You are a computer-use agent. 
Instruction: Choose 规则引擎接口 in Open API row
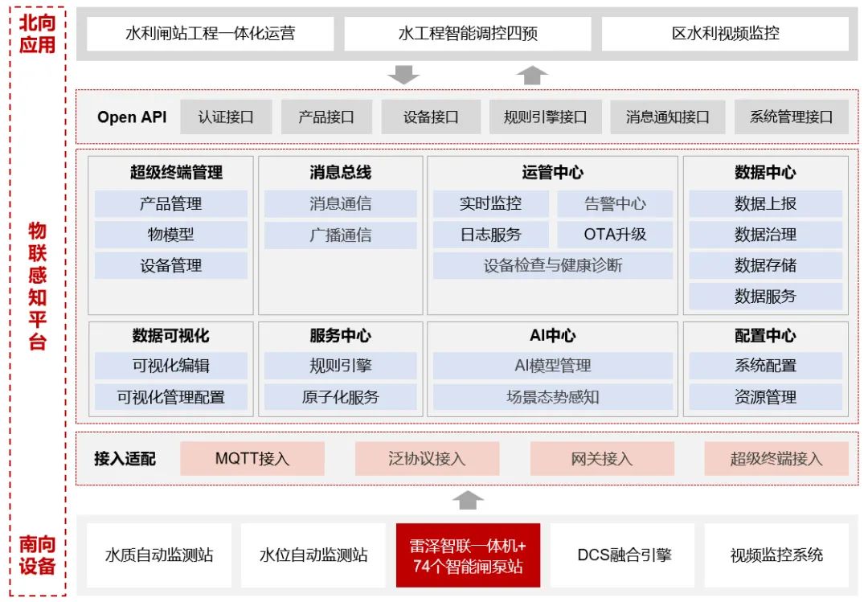[x=545, y=117]
